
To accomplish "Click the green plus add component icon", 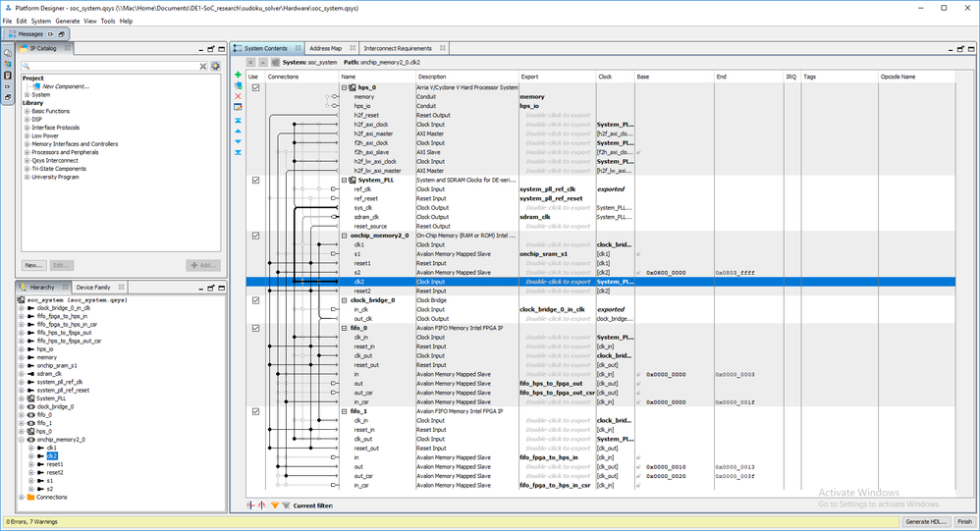I will point(238,75).
